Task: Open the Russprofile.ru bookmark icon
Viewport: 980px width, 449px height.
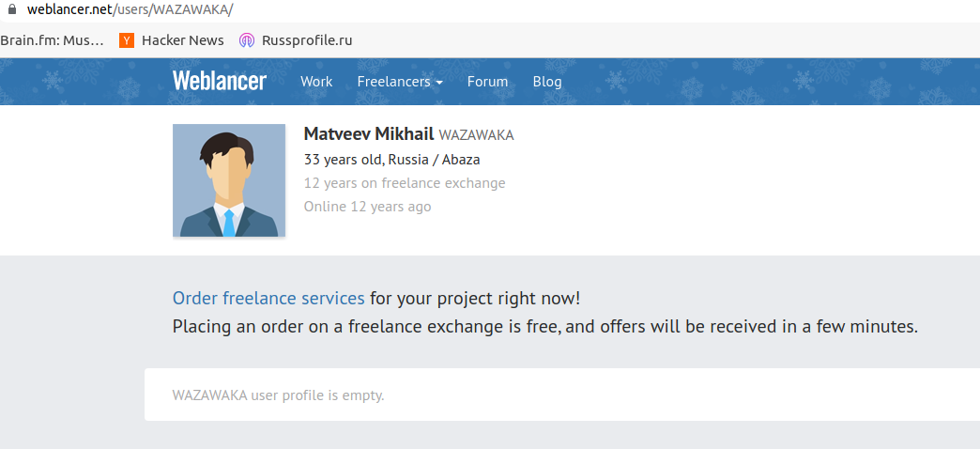Action: pyautogui.click(x=247, y=40)
